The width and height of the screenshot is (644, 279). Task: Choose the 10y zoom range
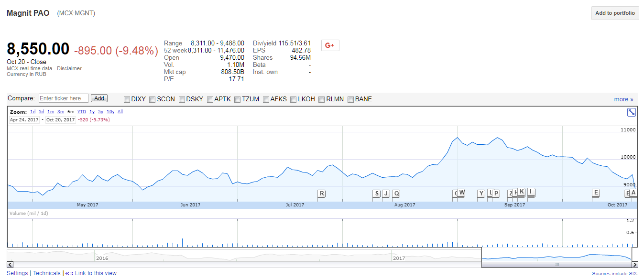(110, 112)
